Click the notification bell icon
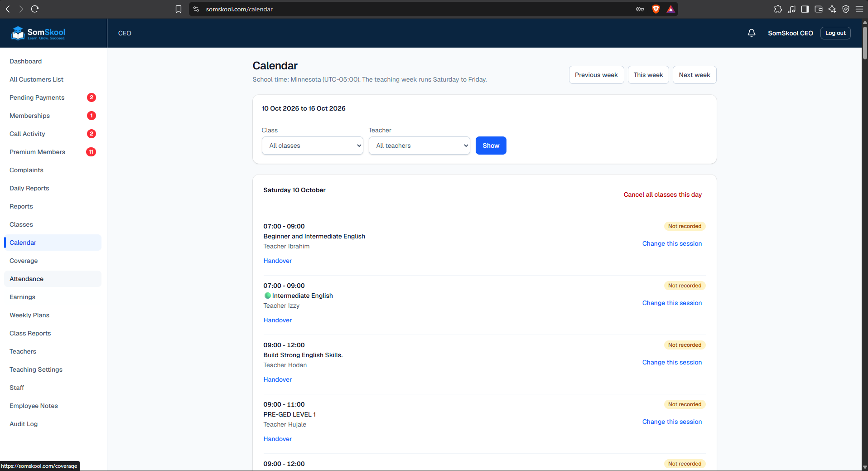868x471 pixels. click(x=752, y=33)
